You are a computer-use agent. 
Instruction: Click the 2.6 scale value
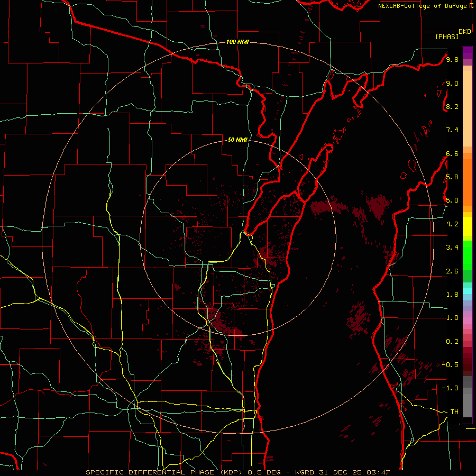coord(452,271)
